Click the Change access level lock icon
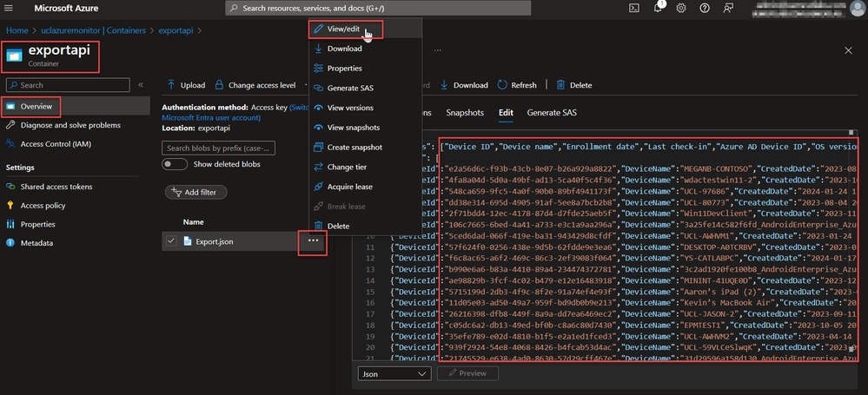Viewport: 868px width, 395px height. point(219,85)
